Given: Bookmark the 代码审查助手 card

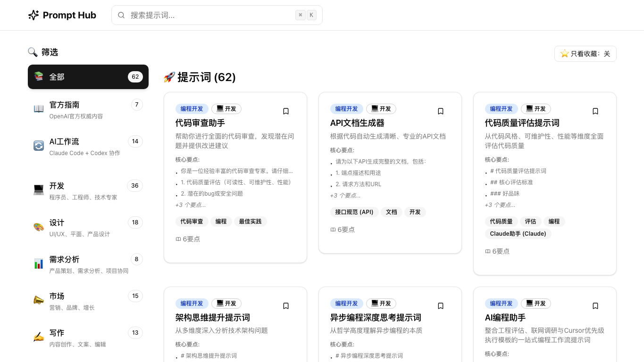Looking at the screenshot, I should click(286, 111).
